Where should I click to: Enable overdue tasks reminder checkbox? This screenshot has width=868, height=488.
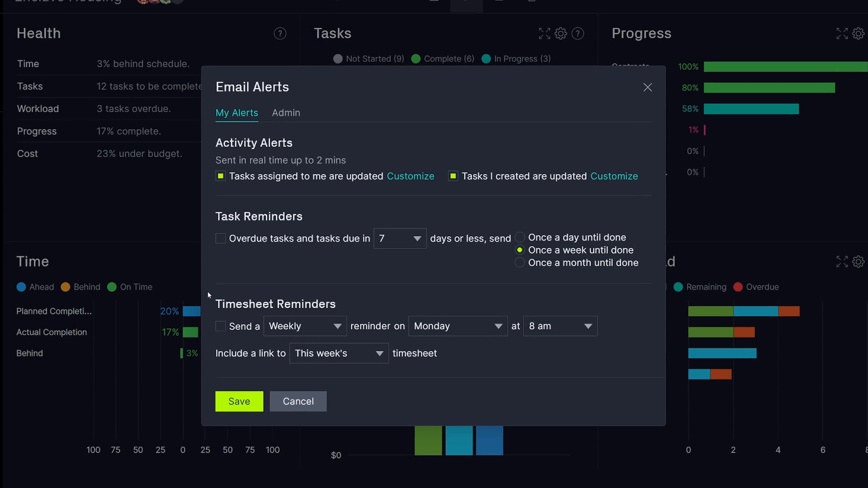click(x=220, y=238)
